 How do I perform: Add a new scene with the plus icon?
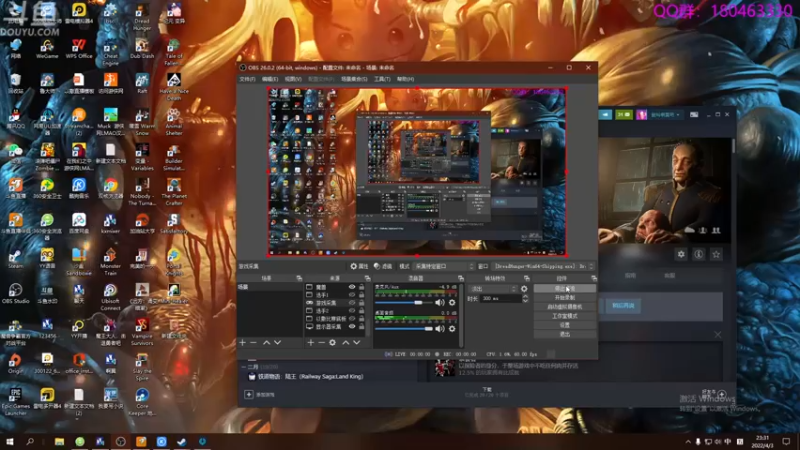pos(243,342)
